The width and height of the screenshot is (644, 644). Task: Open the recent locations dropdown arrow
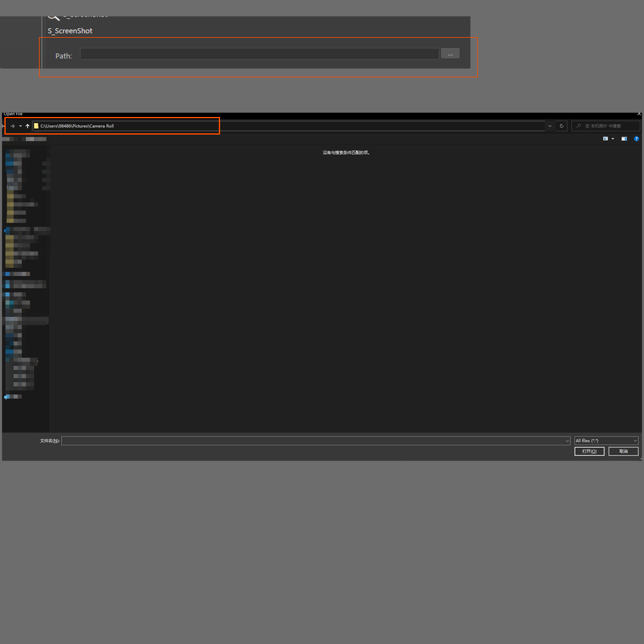(x=20, y=126)
